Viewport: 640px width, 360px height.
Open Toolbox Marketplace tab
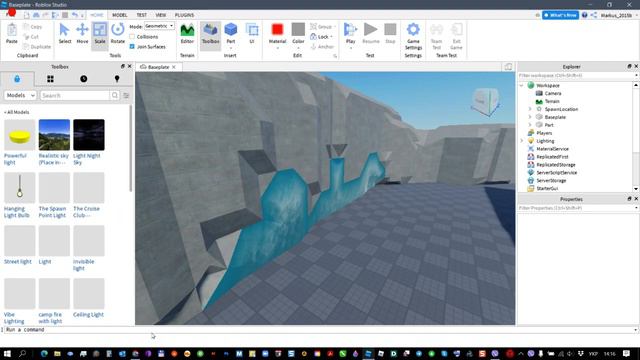[x=17, y=79]
